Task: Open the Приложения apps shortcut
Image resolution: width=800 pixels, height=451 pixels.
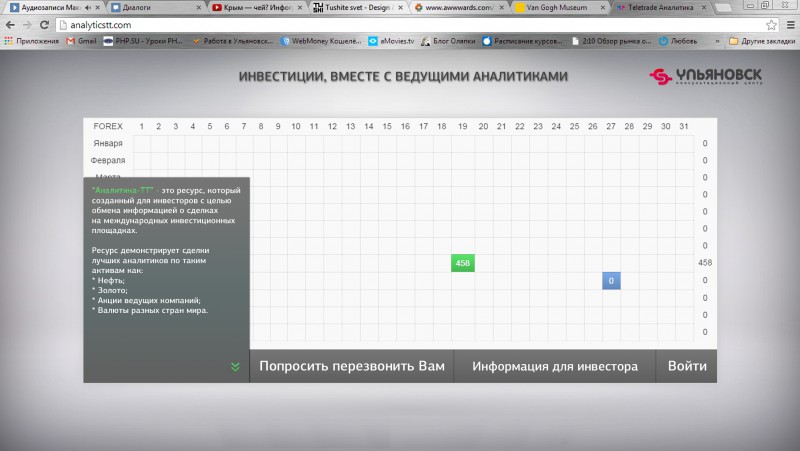Action: [32, 41]
